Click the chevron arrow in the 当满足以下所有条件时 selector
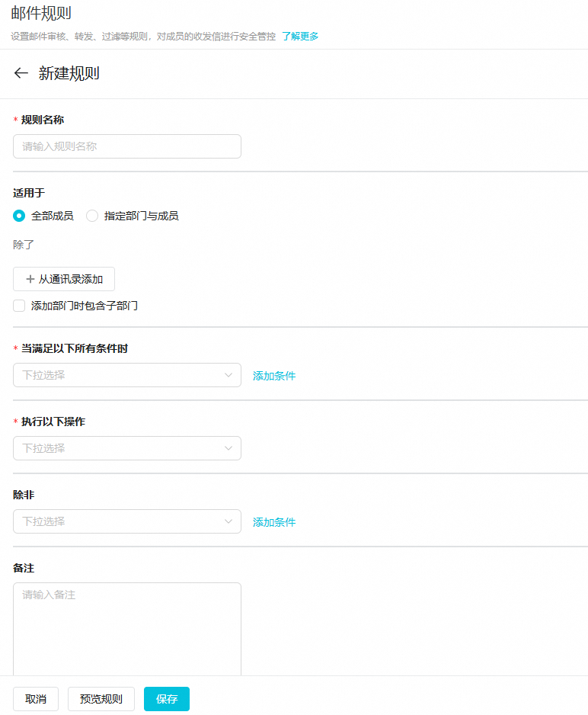Screen dimensions: 588x715 point(228,375)
